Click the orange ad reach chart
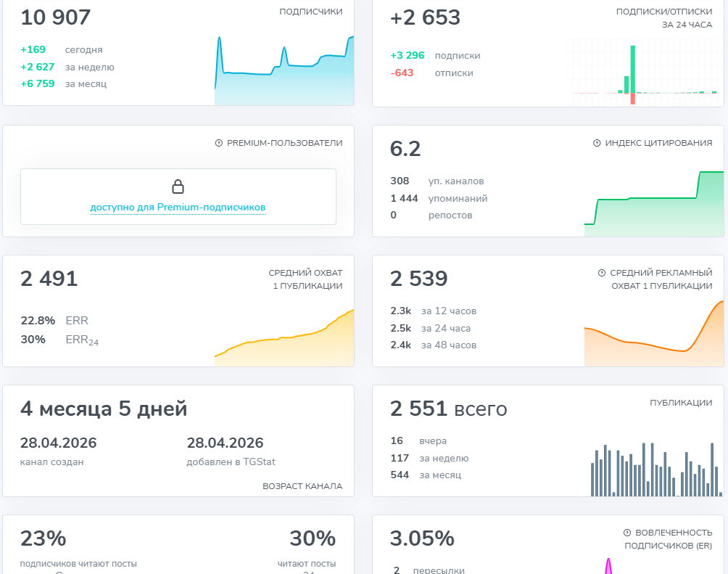Screen dimensions: 728x574 (x=654, y=333)
